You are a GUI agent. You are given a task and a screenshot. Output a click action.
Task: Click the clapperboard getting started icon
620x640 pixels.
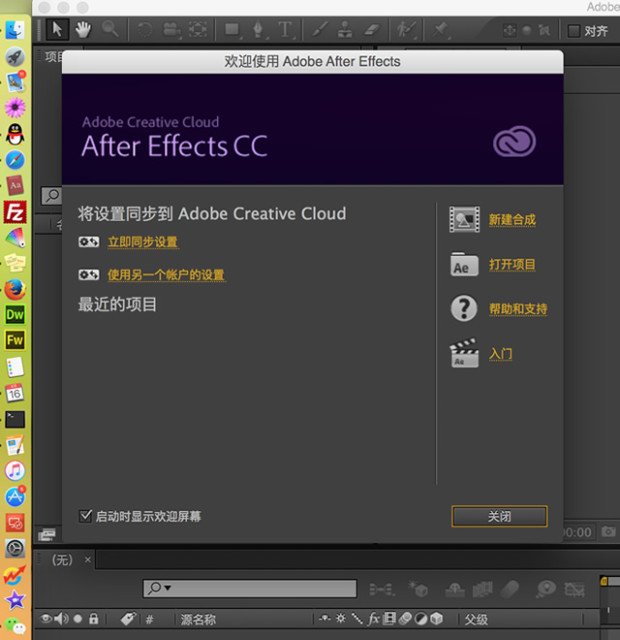464,353
